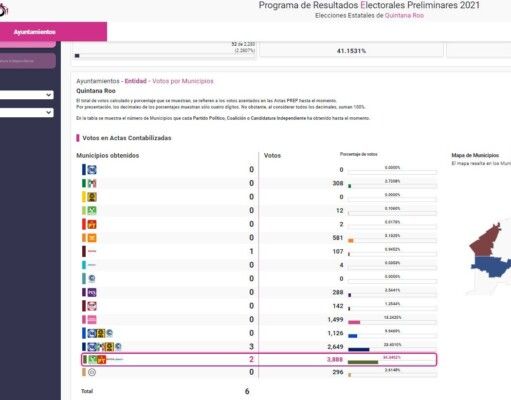Click the blue 1,126 votes percentage bar

[x=353, y=336]
